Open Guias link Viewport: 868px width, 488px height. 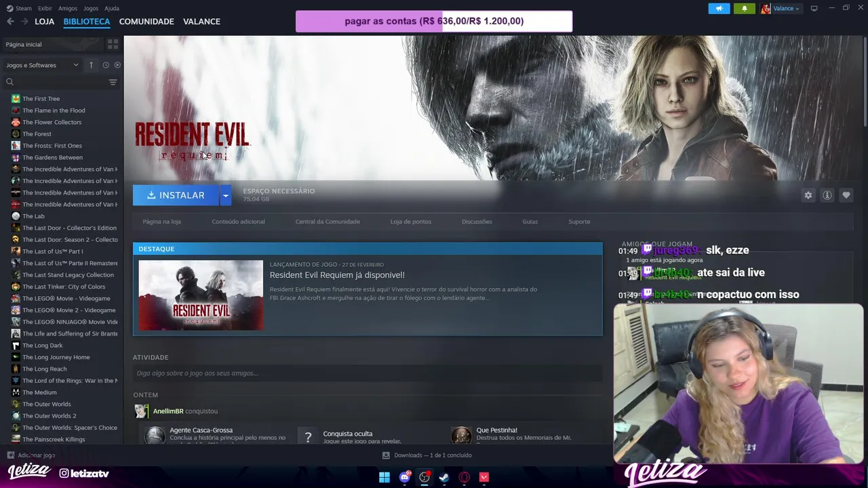(x=530, y=222)
